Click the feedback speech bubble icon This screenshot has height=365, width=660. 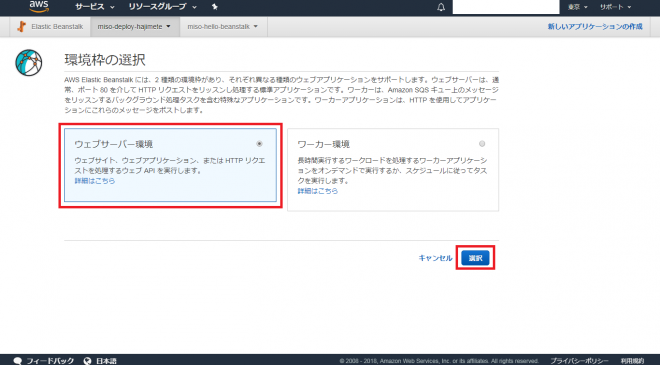[18, 361]
